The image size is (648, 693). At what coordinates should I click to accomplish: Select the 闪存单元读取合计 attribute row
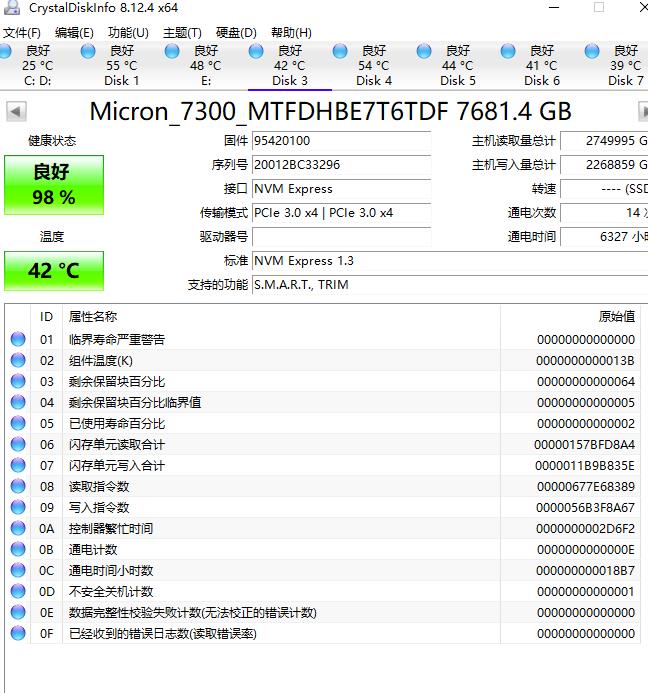click(x=323, y=445)
